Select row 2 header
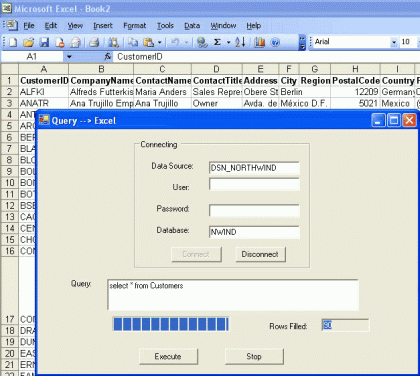This screenshot has width=420, height=376. pos(10,92)
